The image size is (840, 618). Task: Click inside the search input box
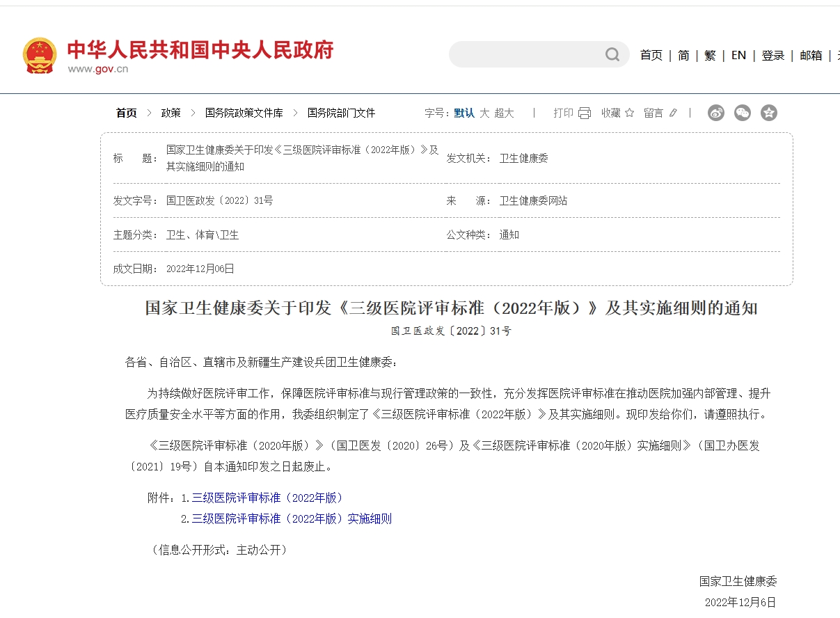pyautogui.click(x=525, y=55)
